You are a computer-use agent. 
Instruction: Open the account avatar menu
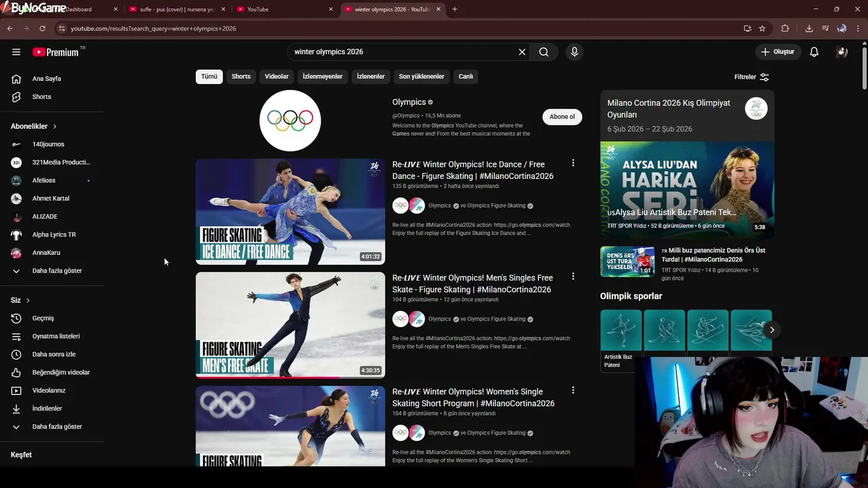(x=842, y=52)
